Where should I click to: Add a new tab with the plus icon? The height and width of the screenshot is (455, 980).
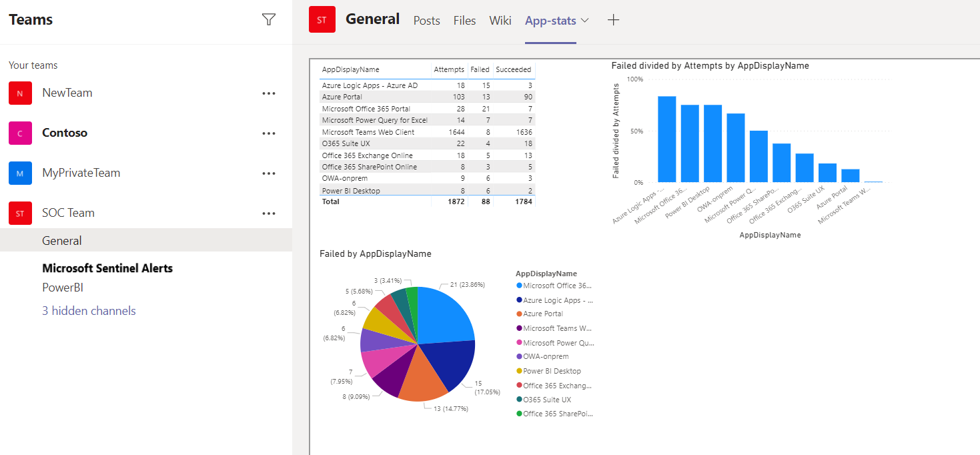(x=612, y=20)
